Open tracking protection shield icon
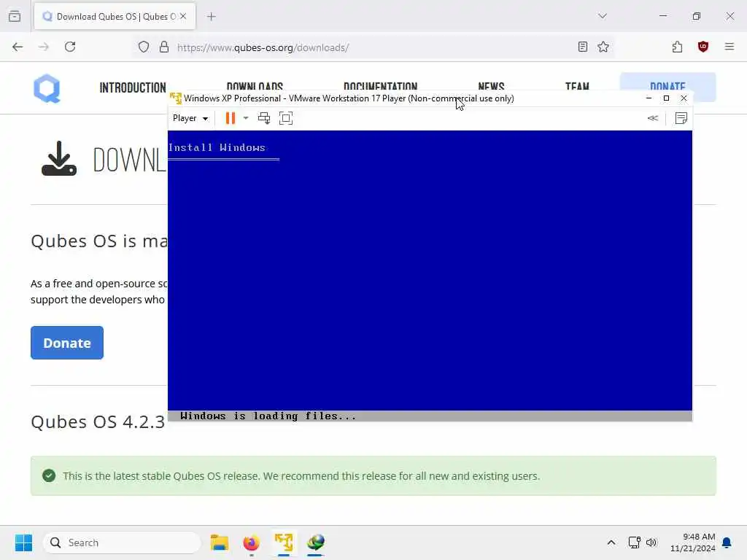Image resolution: width=747 pixels, height=560 pixels. (144, 47)
